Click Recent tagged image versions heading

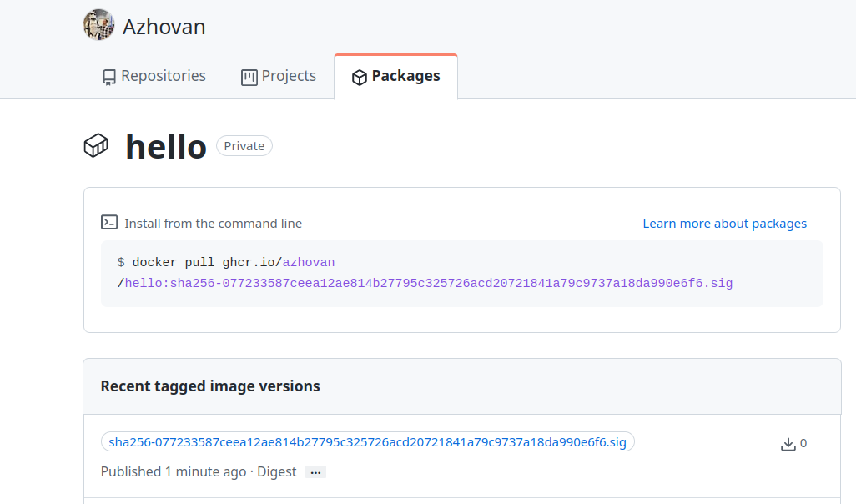click(x=210, y=386)
